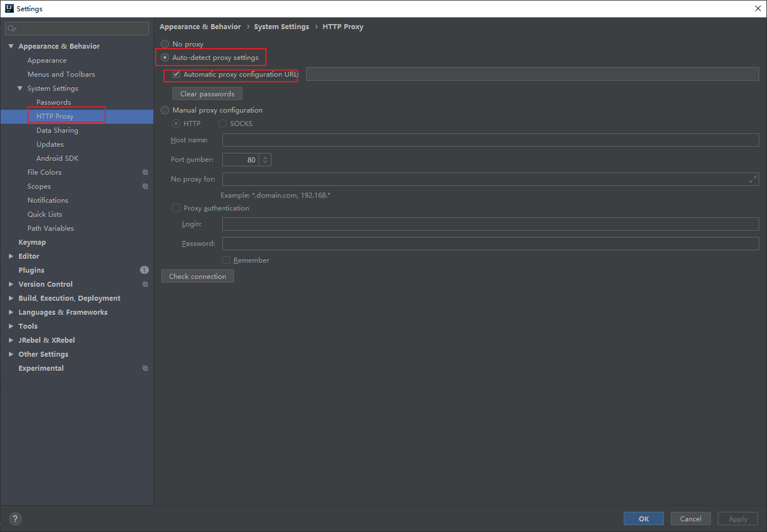Click the Host name input field

coord(490,140)
